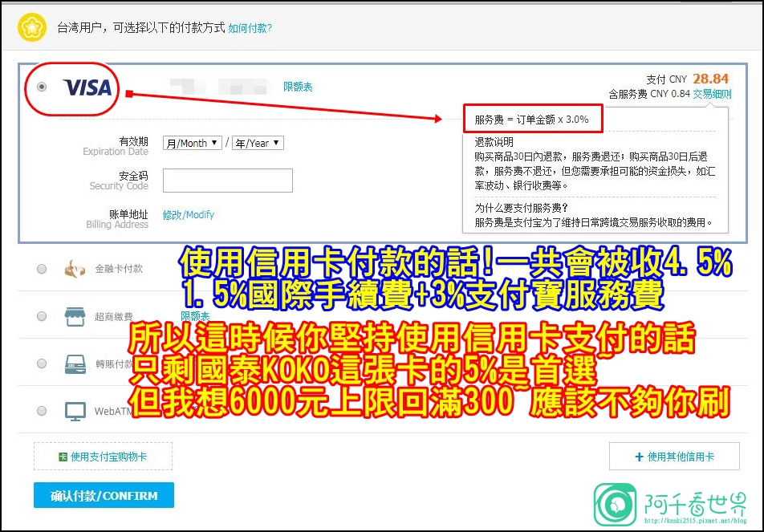Open the 限额表 link beside 超商繳費
The width and height of the screenshot is (764, 532).
[x=195, y=315]
